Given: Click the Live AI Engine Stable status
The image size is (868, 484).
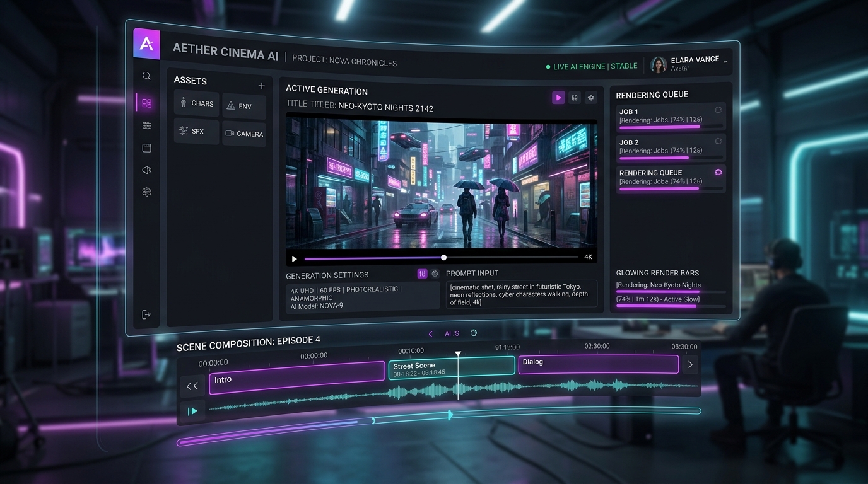Looking at the screenshot, I should tap(592, 66).
